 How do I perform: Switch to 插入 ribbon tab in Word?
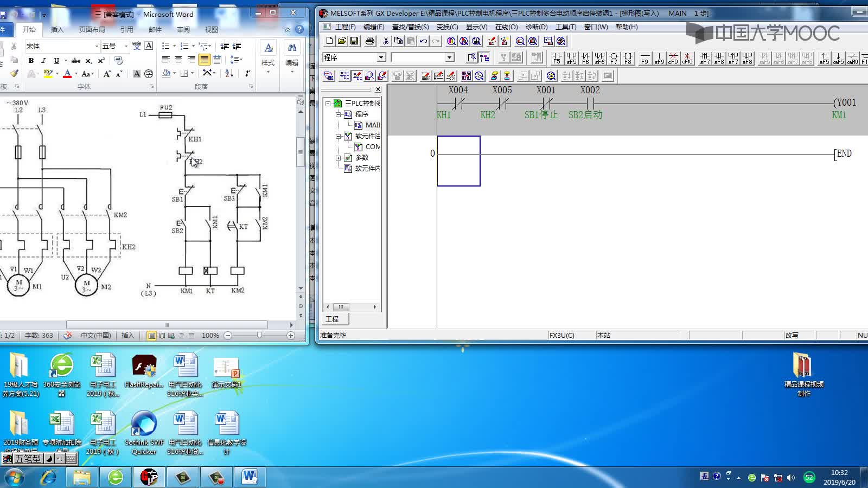[57, 29]
